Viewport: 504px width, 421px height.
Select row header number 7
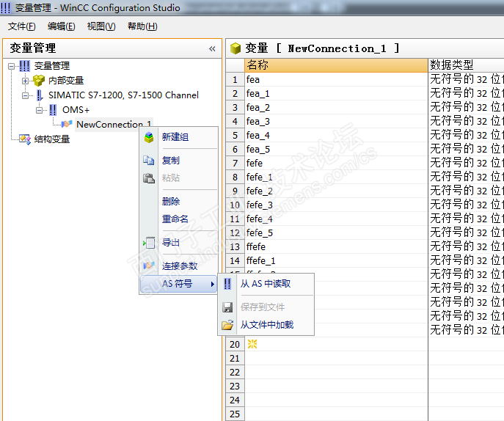click(235, 164)
